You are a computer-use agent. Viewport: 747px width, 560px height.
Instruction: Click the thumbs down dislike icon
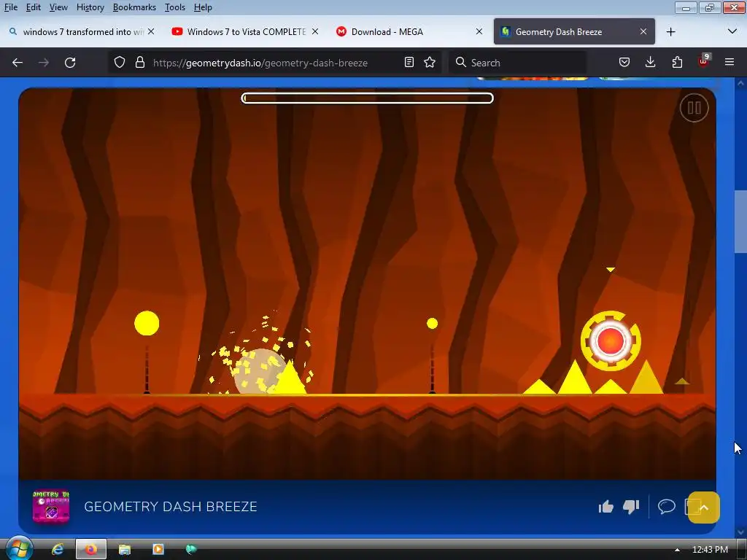[x=631, y=507]
